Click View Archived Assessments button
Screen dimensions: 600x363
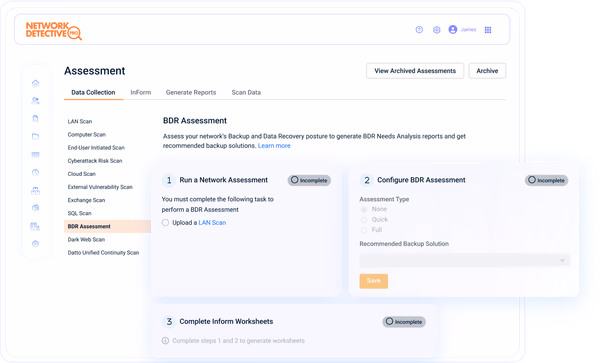415,71
